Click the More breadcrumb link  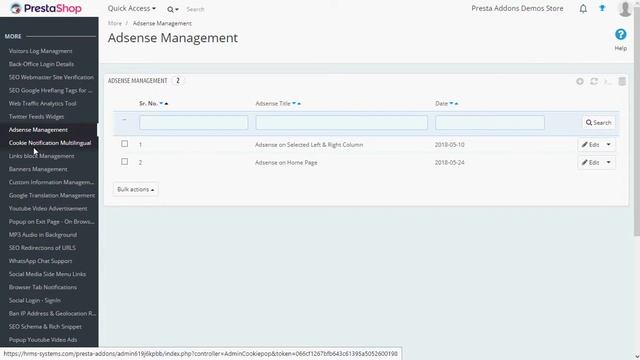tap(115, 23)
